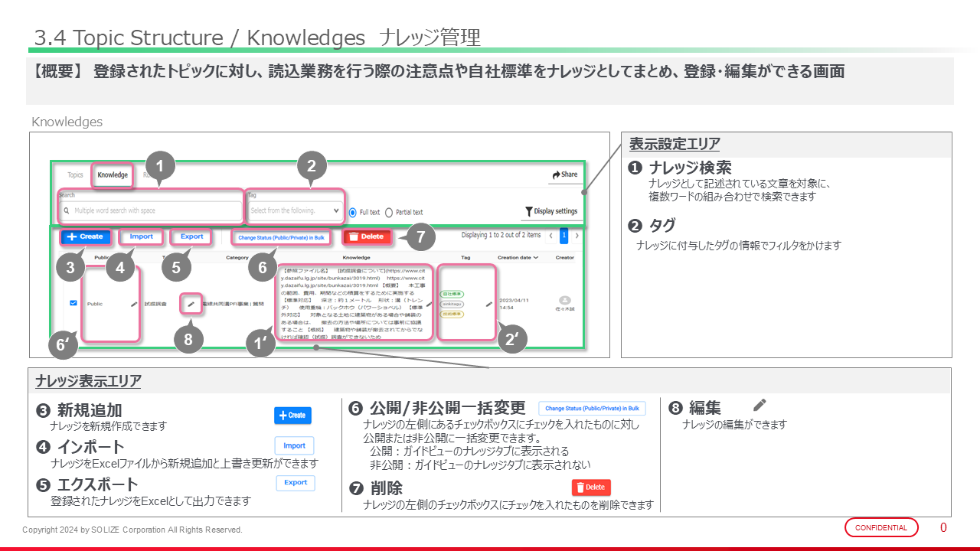This screenshot has height=551, width=980.
Task: Select the Partial text radio option
Action: pyautogui.click(x=389, y=212)
